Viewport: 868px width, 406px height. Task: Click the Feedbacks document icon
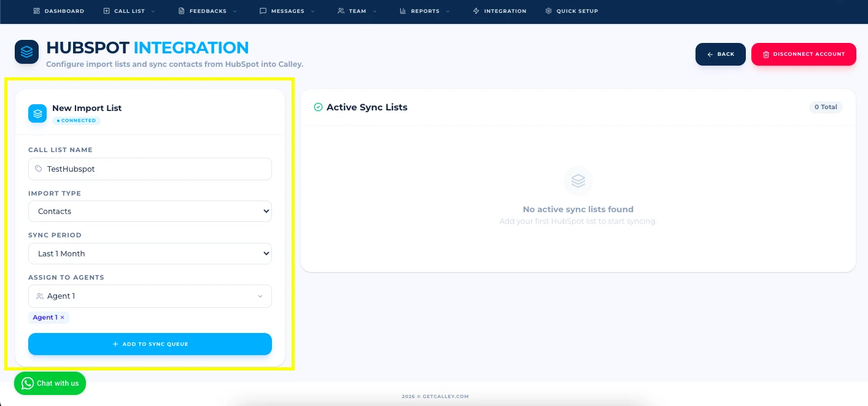[x=181, y=11]
